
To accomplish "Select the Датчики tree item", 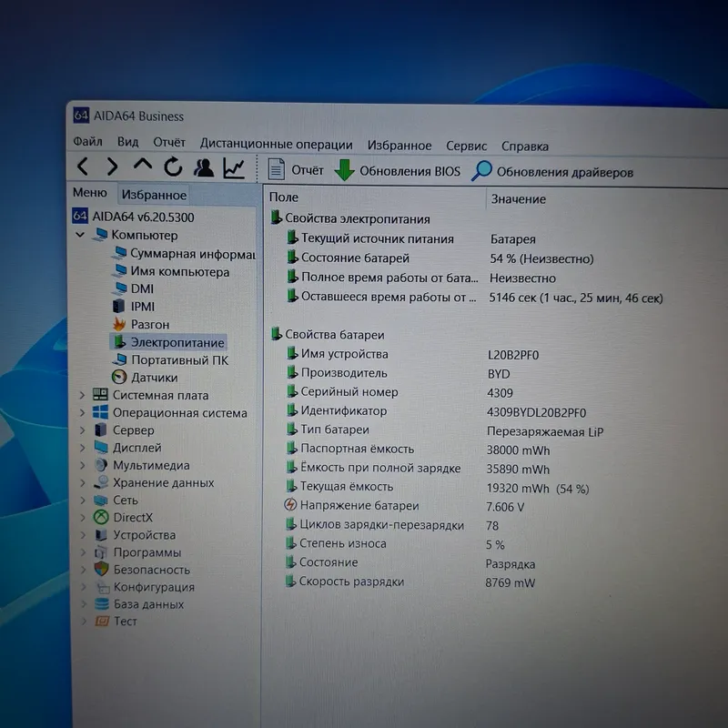I will (x=145, y=378).
